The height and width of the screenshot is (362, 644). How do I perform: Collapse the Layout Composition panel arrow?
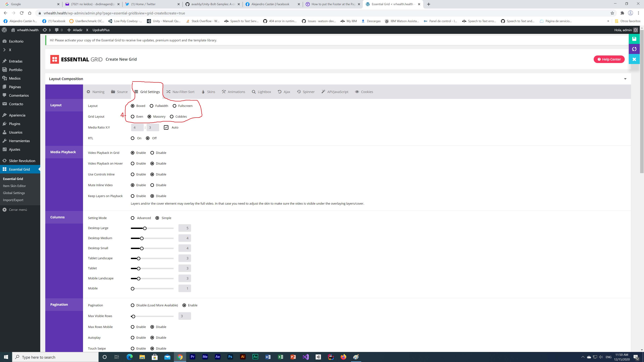point(625,79)
